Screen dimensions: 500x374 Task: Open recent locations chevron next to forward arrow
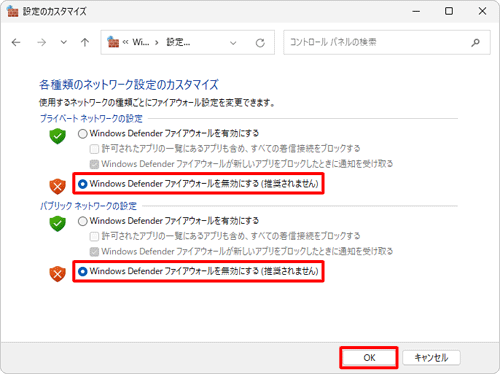(63, 42)
